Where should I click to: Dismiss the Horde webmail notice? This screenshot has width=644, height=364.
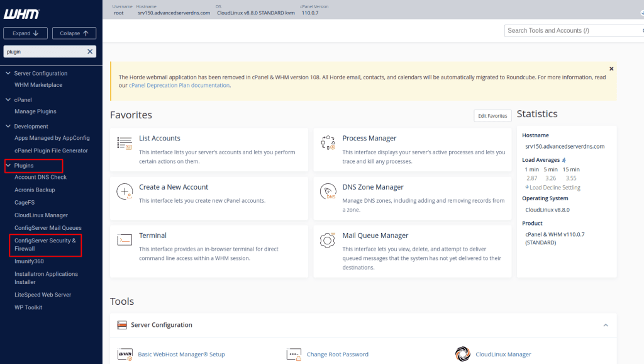click(611, 69)
